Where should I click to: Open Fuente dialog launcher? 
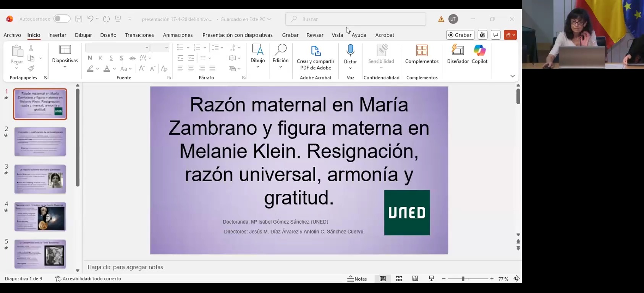169,78
